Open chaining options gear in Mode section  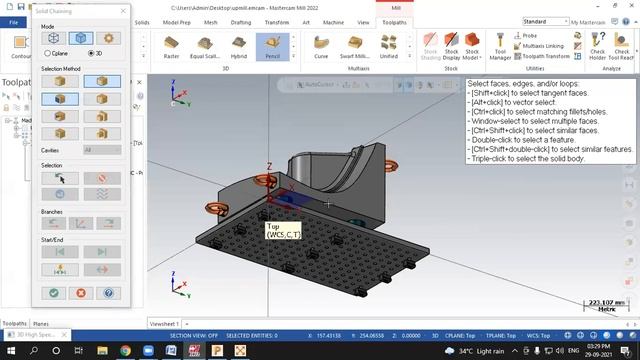click(108, 38)
